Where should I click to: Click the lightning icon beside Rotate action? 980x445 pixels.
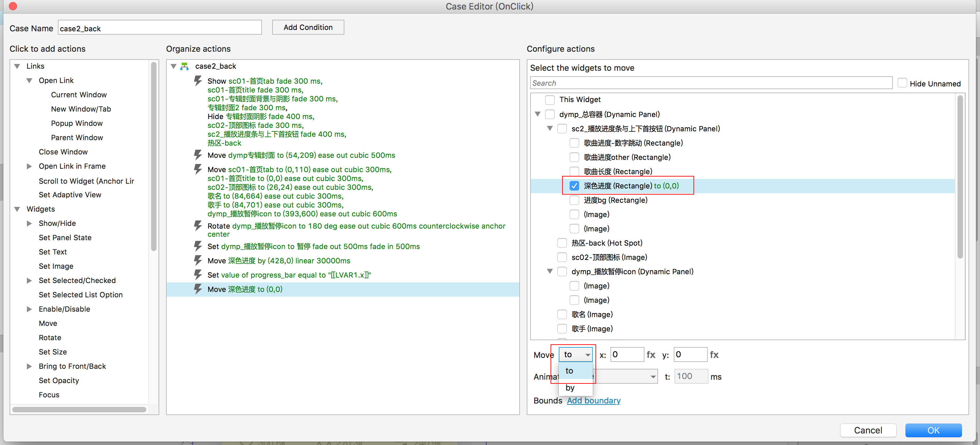point(197,226)
